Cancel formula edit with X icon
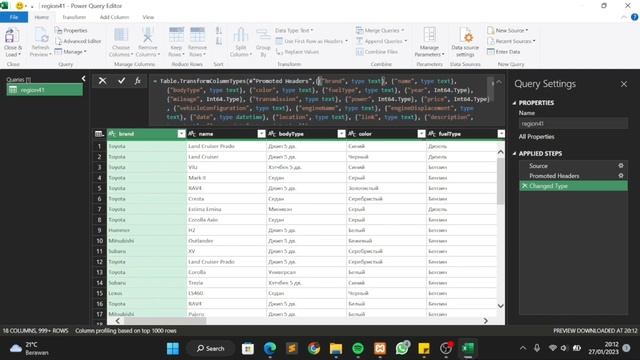Image resolution: width=640 pixels, height=360 pixels. coord(102,81)
